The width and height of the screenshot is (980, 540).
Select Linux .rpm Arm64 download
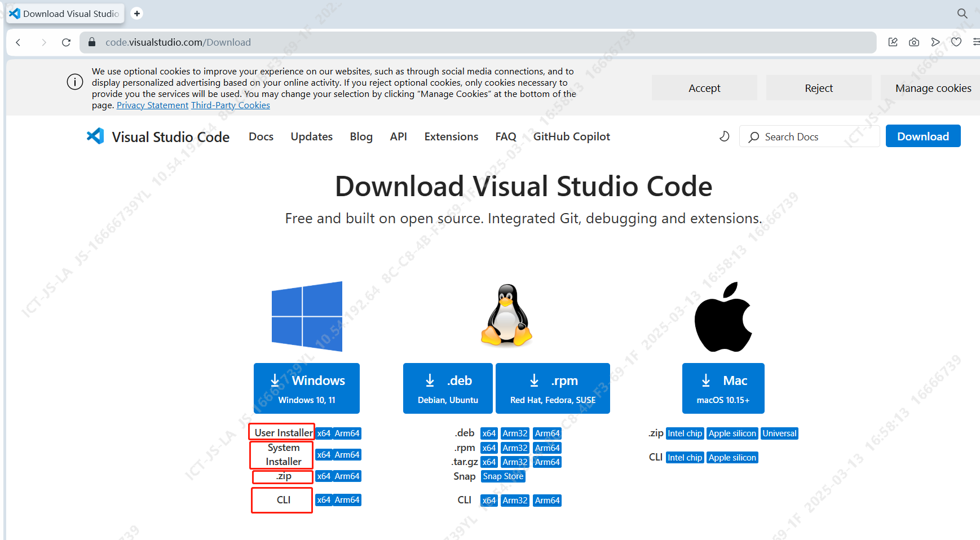[547, 448]
